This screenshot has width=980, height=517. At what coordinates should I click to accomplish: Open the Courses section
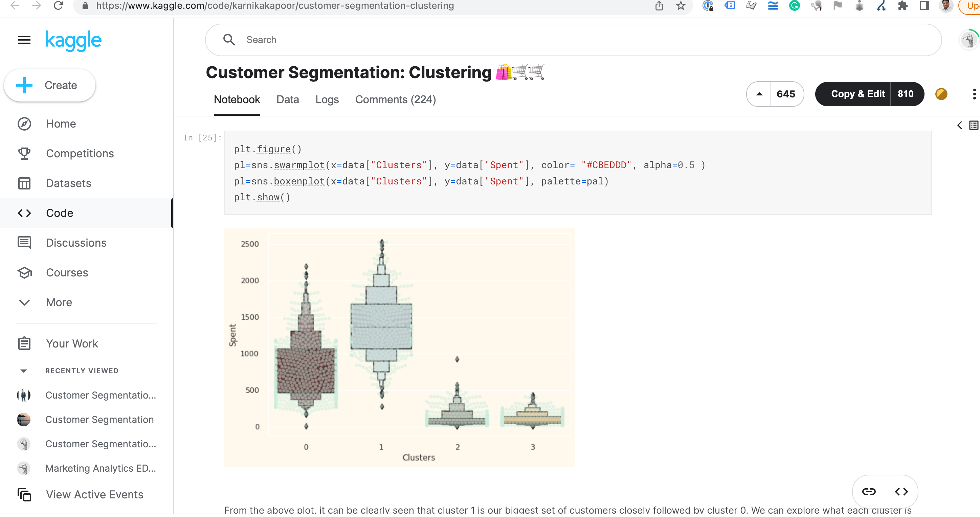tap(67, 272)
